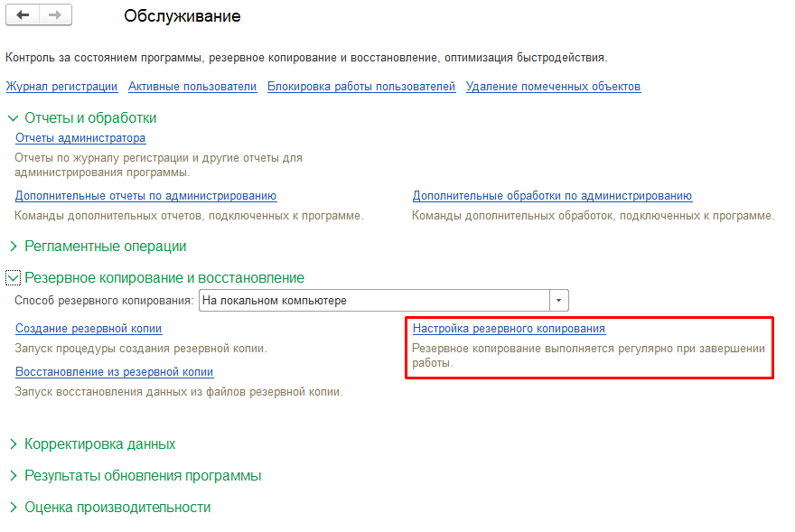Expand the Корректировка данных section

pyautogui.click(x=13, y=444)
